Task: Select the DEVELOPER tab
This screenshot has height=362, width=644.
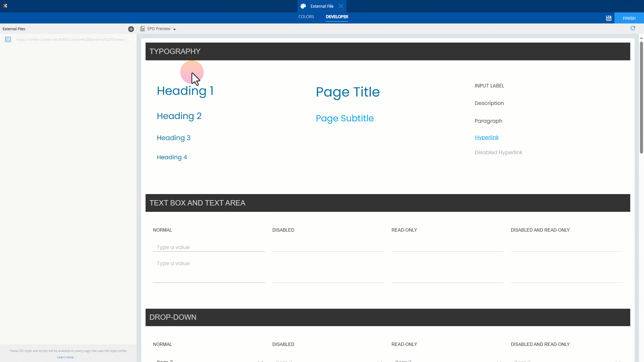Action: click(337, 17)
